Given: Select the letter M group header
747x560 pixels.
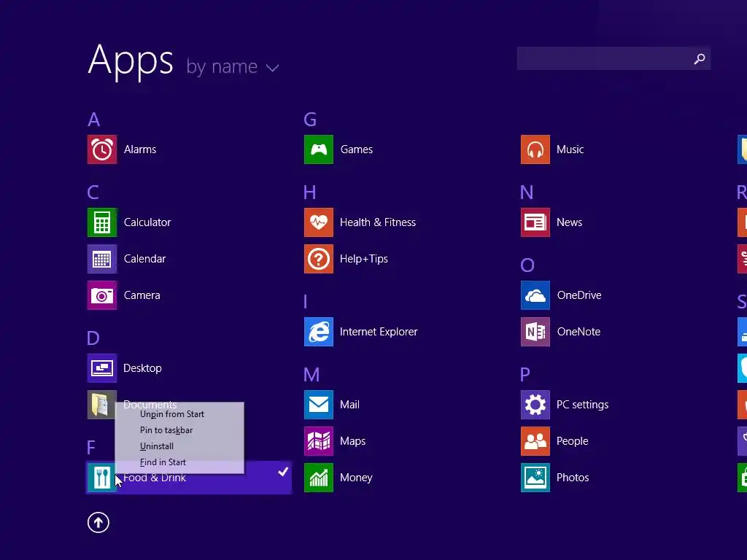Looking at the screenshot, I should click(311, 375).
